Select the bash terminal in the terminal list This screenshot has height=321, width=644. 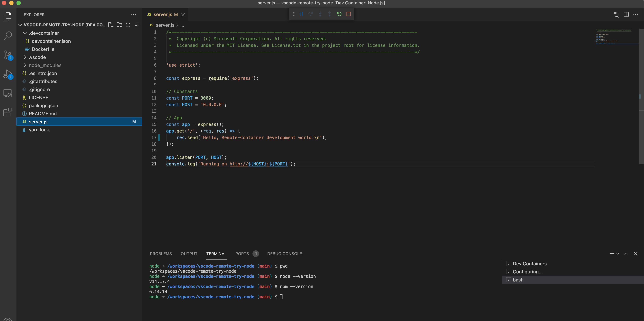[x=518, y=279]
